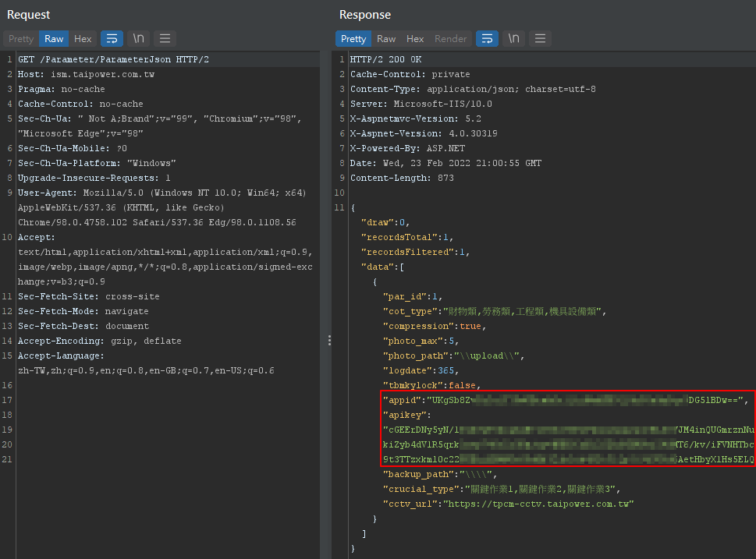Image resolution: width=756 pixels, height=559 pixels.
Task: Click the 'Accept-Encoding: gzip, deflate' header
Action: [100, 341]
